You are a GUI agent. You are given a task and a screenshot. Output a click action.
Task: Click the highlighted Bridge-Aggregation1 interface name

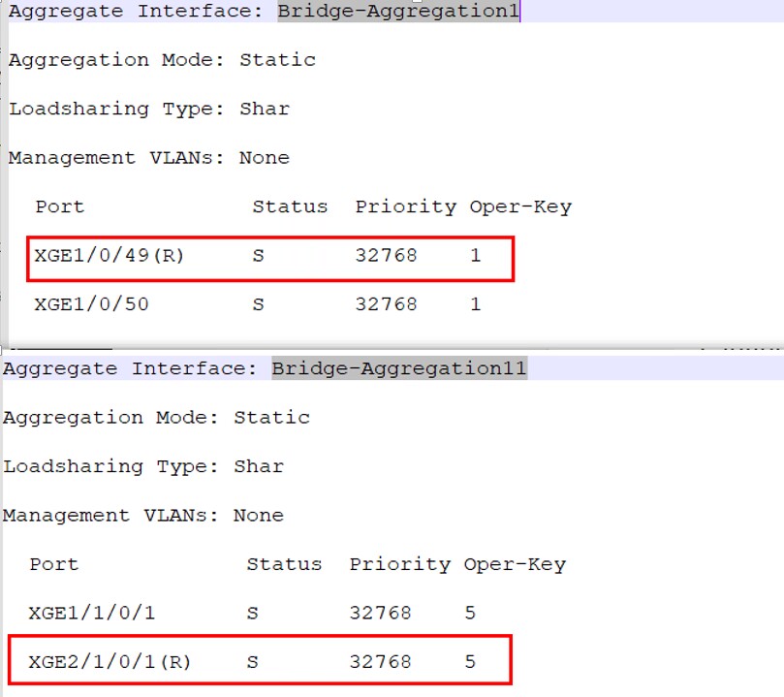[x=398, y=12]
